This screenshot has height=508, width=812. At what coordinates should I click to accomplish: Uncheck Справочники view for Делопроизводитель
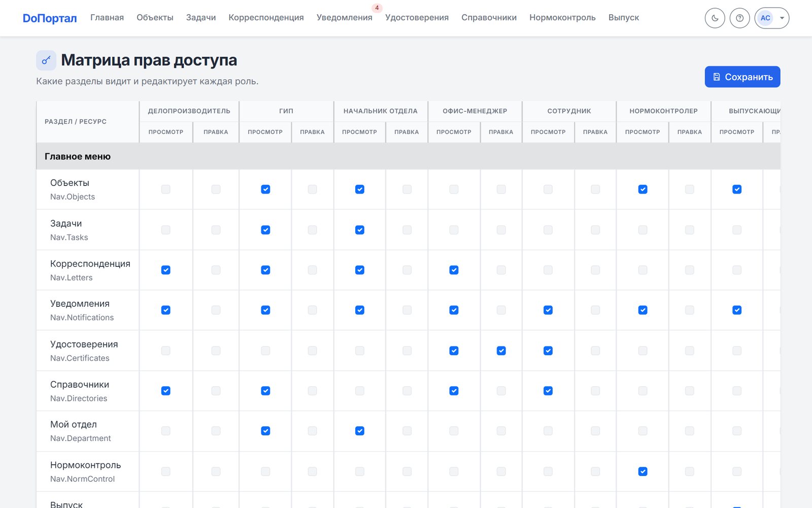(x=165, y=391)
